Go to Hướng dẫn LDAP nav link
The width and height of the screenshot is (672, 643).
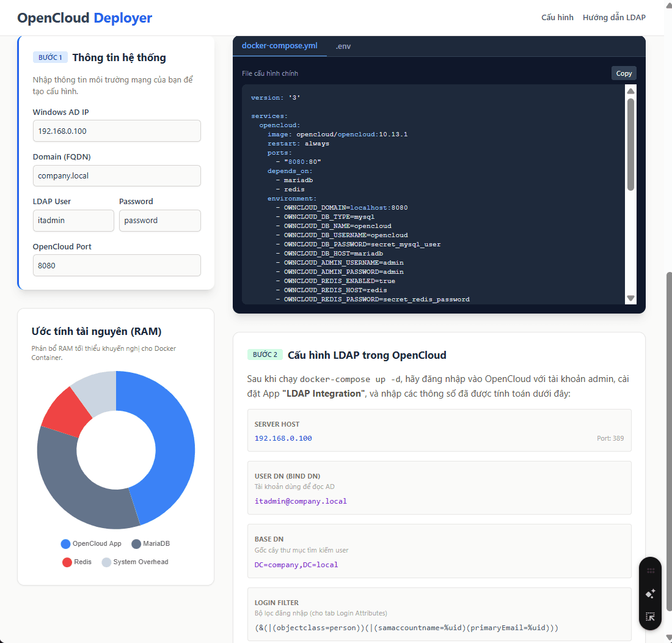coord(614,18)
